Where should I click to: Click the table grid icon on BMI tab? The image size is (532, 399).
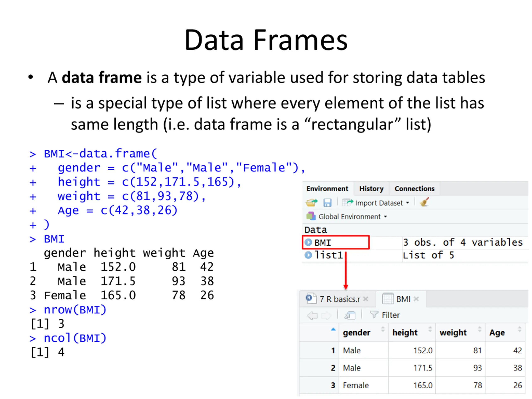[388, 298]
